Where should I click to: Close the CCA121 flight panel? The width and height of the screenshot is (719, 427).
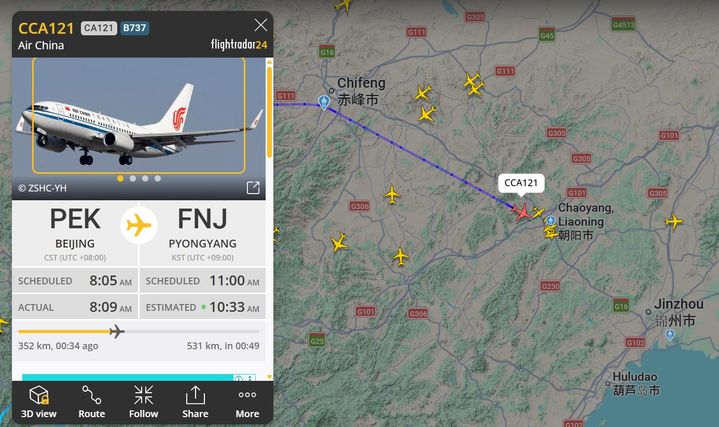[x=260, y=25]
